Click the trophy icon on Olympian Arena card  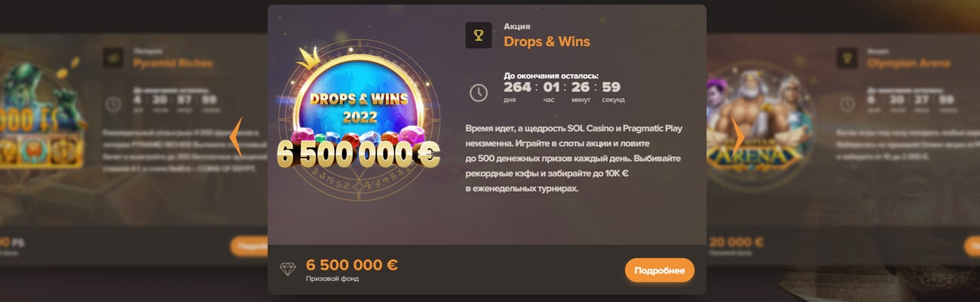848,58
